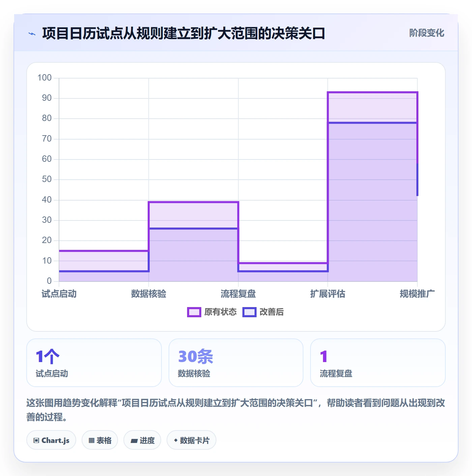Click the 50 y-axis value
This screenshot has height=476, width=472.
[47, 179]
